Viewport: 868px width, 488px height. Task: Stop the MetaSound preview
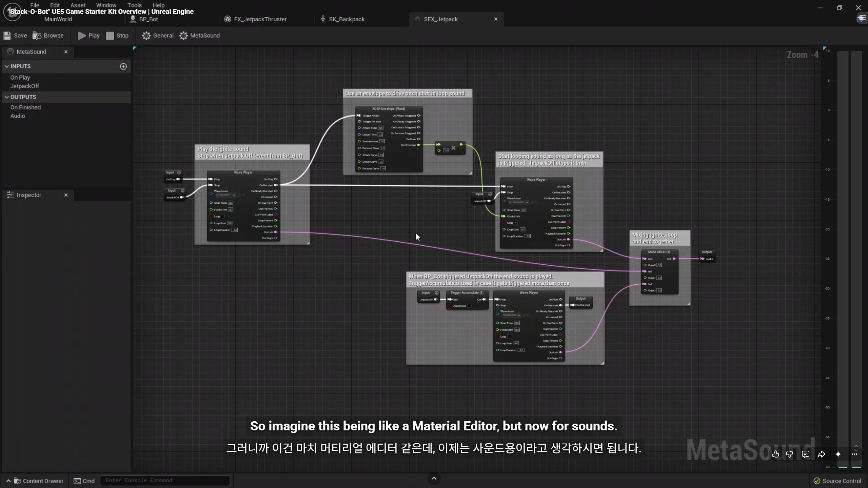tap(117, 36)
